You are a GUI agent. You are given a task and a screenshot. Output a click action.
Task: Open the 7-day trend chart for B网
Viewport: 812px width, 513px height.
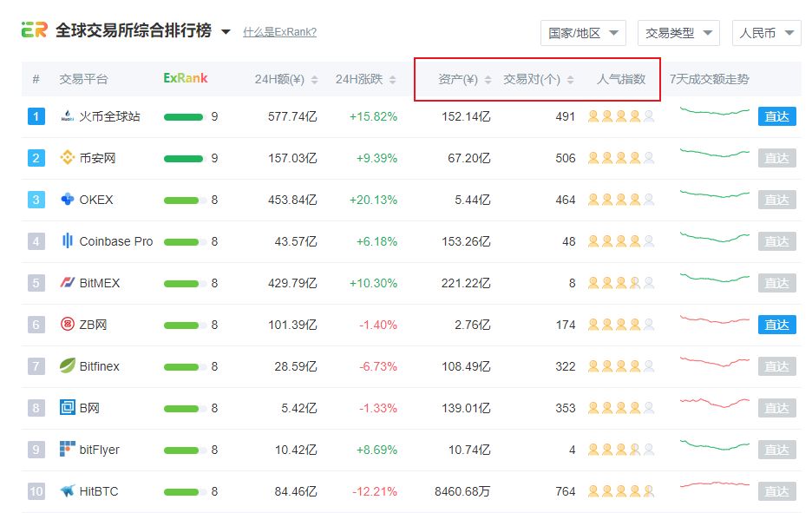(x=715, y=403)
